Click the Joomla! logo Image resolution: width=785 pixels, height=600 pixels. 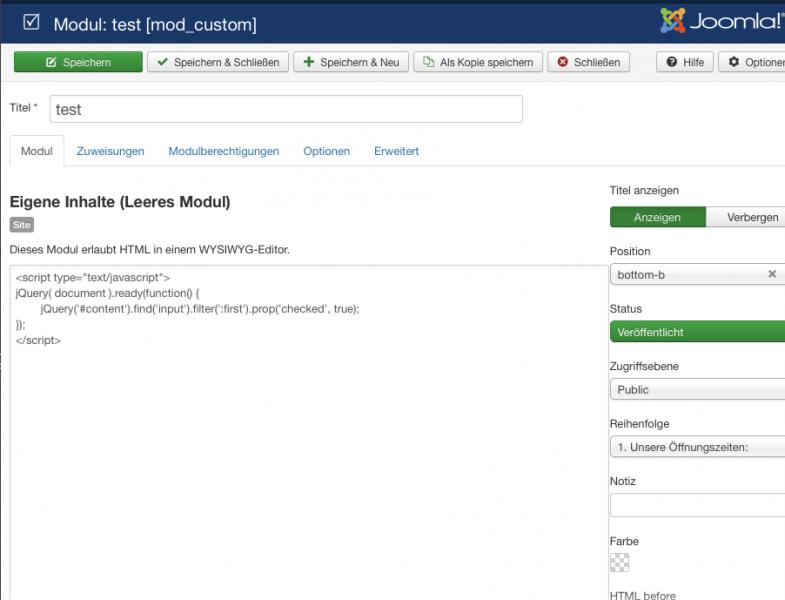point(721,21)
